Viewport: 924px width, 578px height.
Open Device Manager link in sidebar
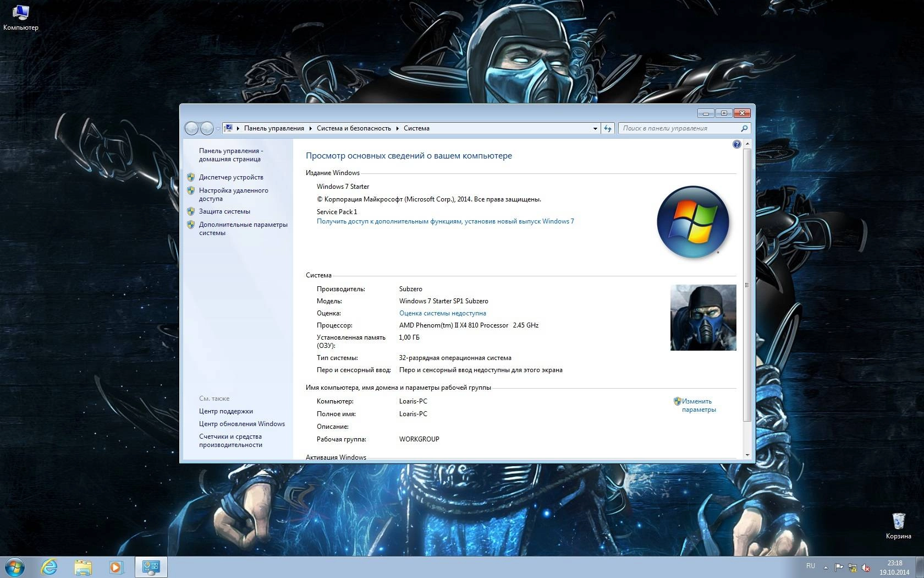click(x=231, y=177)
